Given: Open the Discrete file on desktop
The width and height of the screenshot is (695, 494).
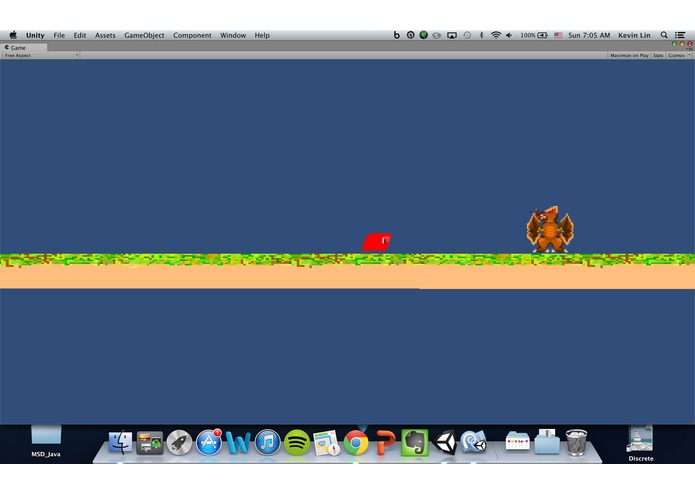Looking at the screenshot, I should pyautogui.click(x=640, y=443).
